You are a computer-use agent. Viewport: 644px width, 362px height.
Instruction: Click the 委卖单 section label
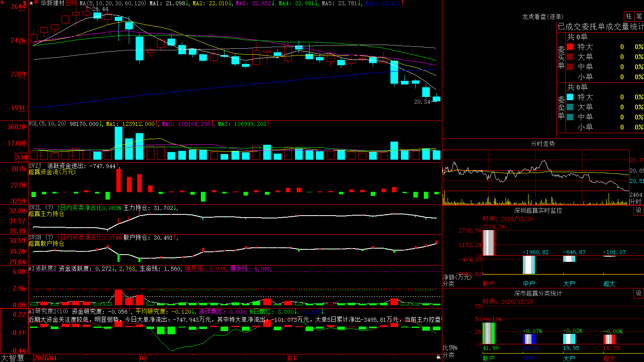click(561, 107)
